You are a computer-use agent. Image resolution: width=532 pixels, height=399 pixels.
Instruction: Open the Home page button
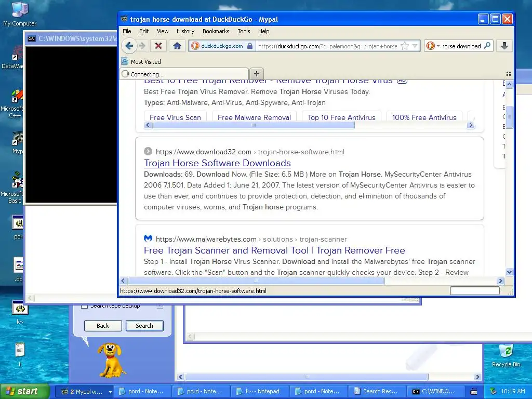click(177, 46)
